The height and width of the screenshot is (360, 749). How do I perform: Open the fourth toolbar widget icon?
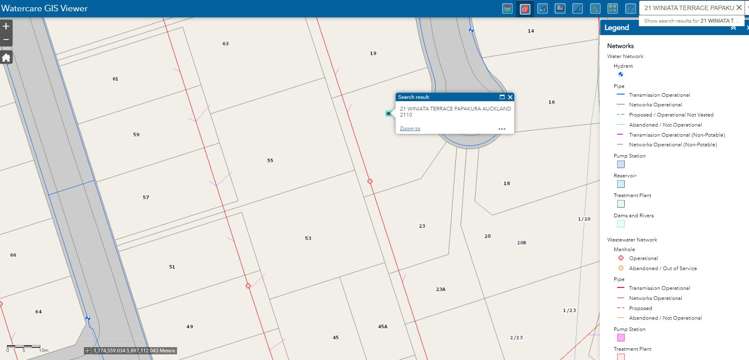(560, 9)
